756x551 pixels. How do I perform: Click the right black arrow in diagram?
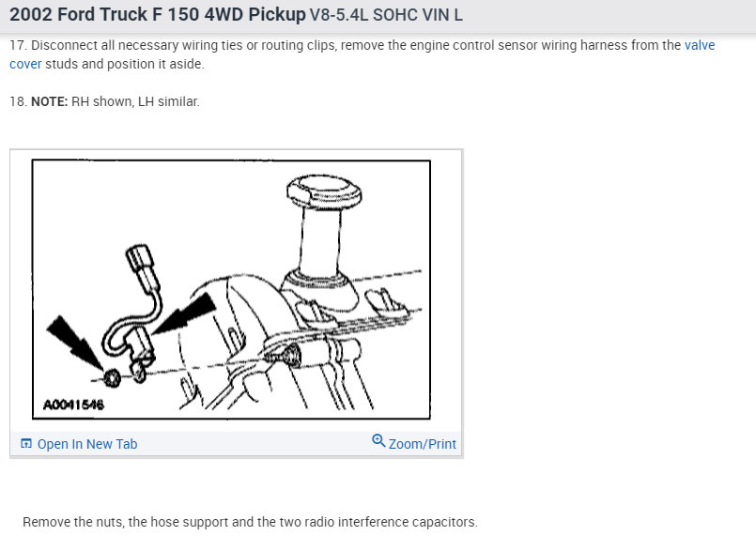[x=185, y=314]
